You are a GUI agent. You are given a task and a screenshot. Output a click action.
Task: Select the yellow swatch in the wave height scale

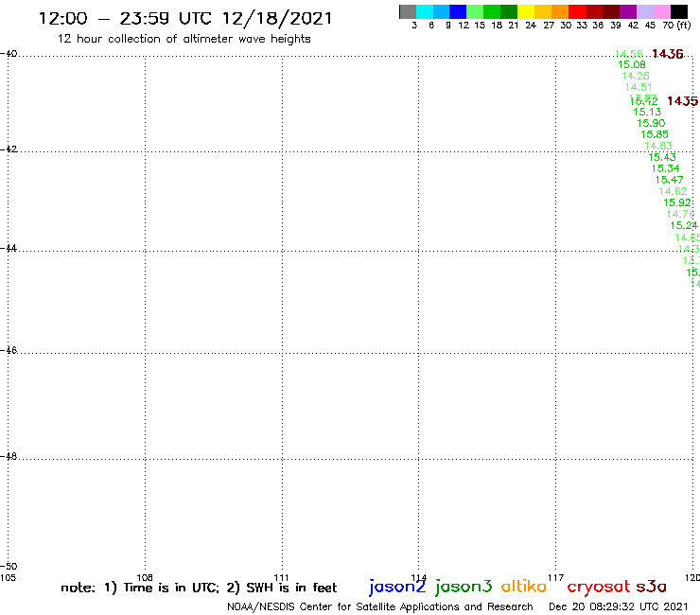(526, 11)
